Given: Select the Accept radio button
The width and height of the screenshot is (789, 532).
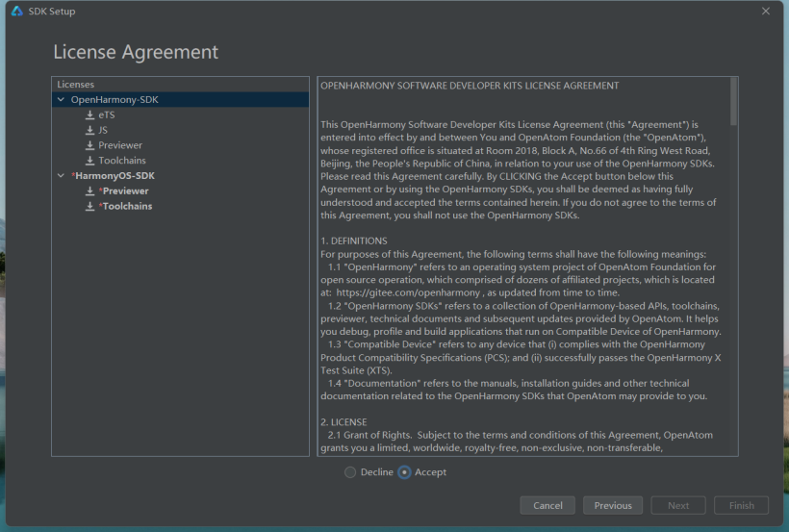Looking at the screenshot, I should 404,472.
